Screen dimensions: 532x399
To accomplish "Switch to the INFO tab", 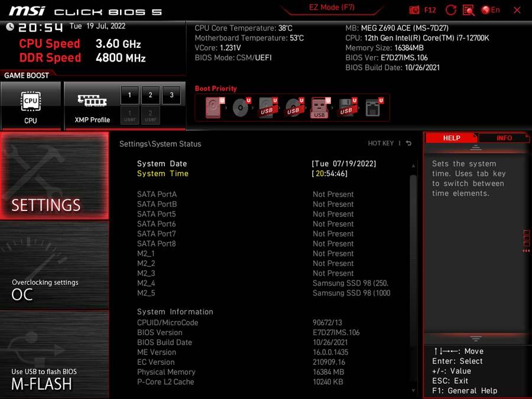I will coord(504,138).
